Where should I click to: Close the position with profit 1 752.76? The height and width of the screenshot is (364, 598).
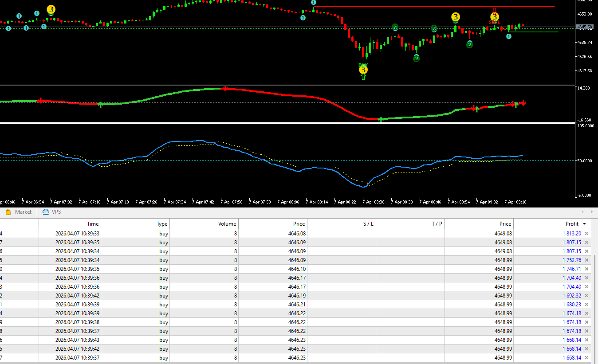pos(586,260)
